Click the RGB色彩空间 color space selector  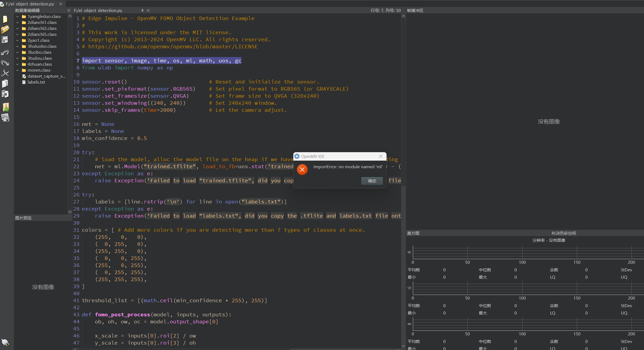click(564, 233)
